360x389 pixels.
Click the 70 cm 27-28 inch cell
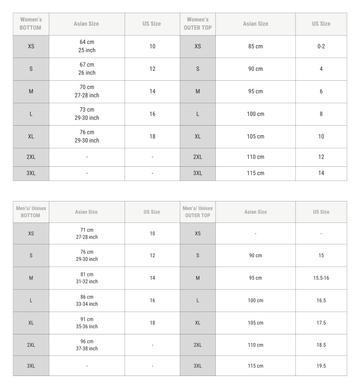[87, 91]
